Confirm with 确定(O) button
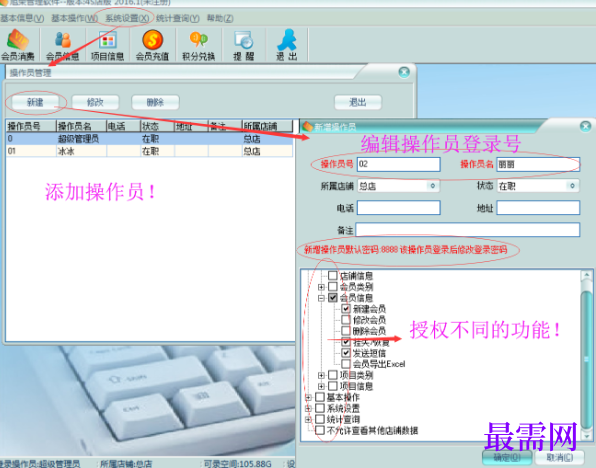Screen dimensions: 596x468 (507, 457)
